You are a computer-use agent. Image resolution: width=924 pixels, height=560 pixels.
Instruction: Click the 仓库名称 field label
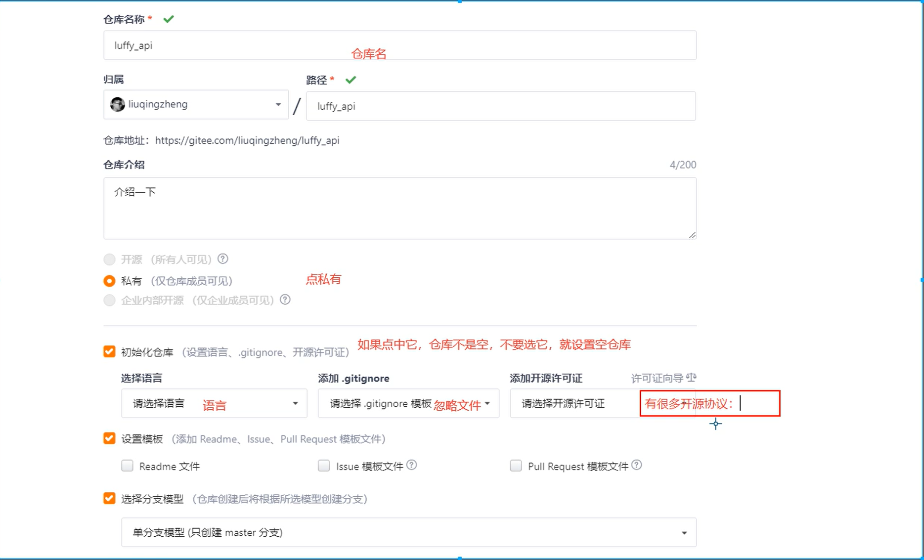click(124, 19)
